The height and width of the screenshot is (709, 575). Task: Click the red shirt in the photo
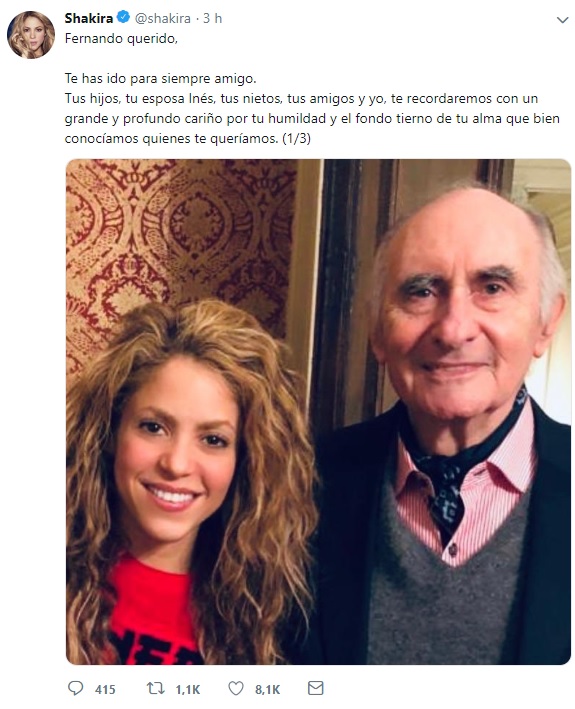(x=151, y=610)
